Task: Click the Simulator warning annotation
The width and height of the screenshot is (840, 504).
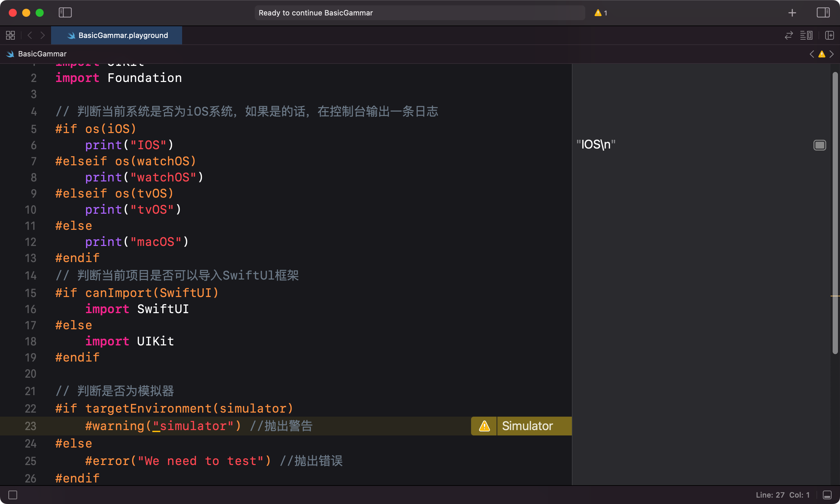Action: pos(535,426)
